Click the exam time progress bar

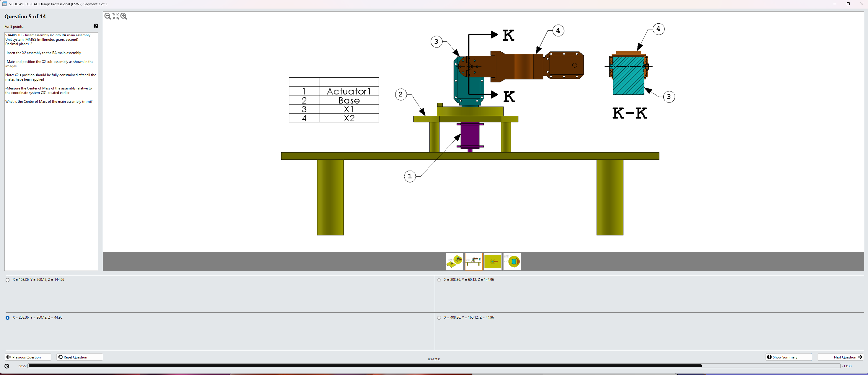tap(434, 366)
